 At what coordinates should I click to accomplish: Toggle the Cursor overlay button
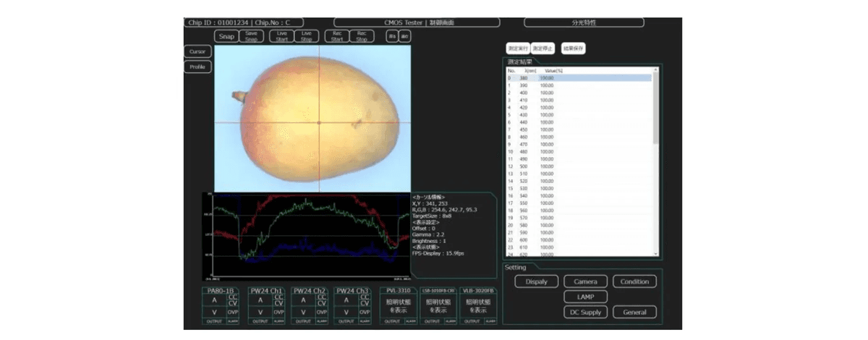[197, 52]
